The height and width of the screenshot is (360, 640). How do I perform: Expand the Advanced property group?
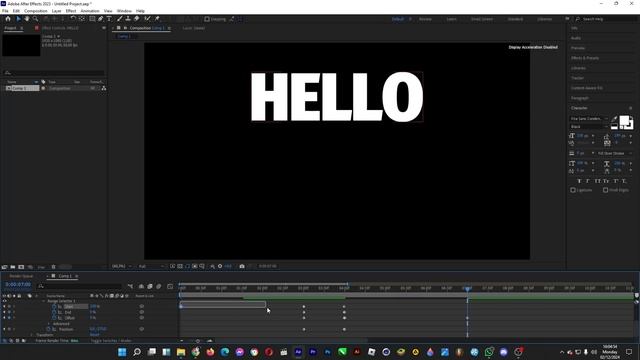49,324
